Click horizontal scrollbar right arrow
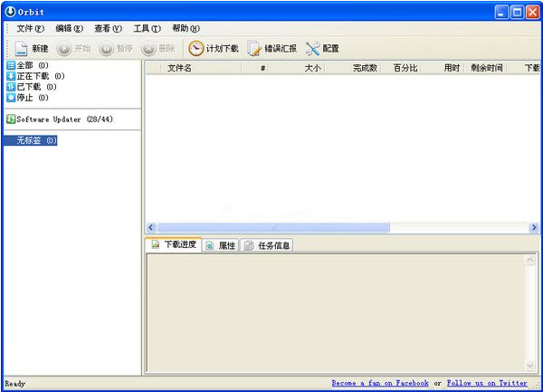Viewport: 543px width, 392px height. tap(534, 227)
